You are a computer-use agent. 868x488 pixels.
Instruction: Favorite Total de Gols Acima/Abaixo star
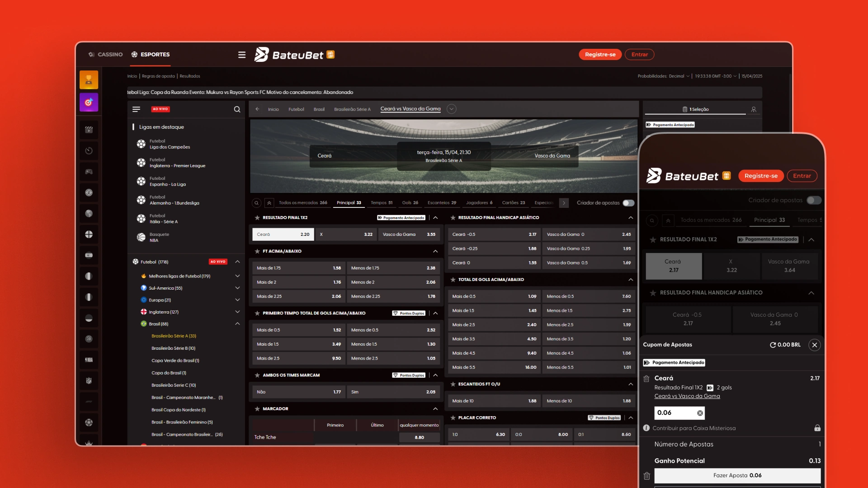coord(453,280)
